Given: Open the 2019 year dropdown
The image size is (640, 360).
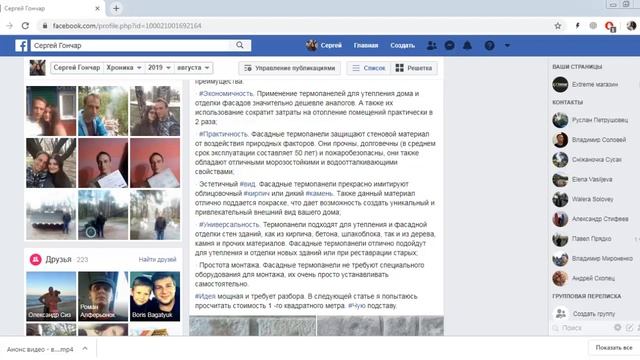Looking at the screenshot, I should 159,68.
